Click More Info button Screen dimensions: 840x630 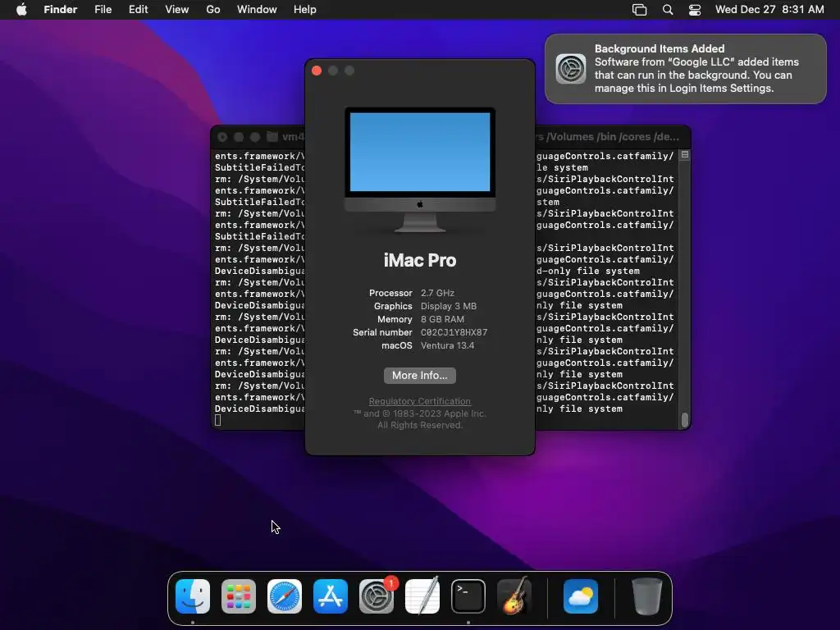(420, 376)
